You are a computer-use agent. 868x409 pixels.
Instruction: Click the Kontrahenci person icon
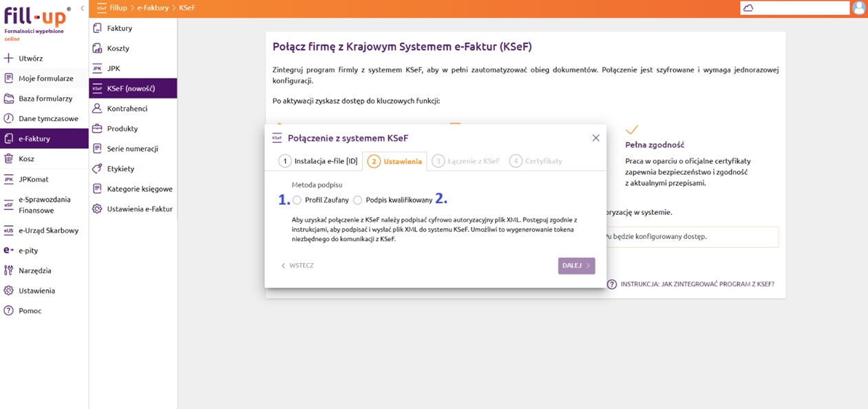coord(97,109)
